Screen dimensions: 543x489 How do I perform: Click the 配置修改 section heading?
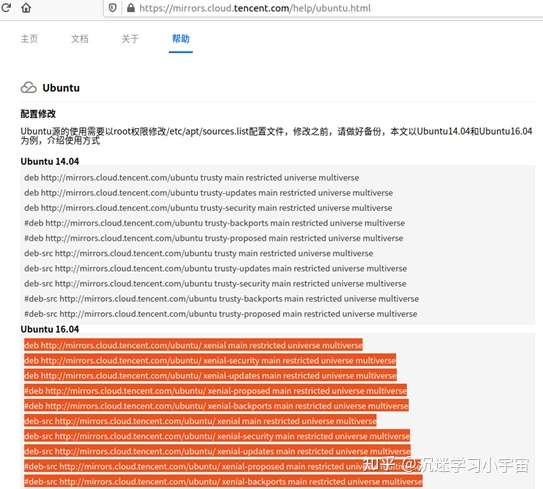(38, 114)
